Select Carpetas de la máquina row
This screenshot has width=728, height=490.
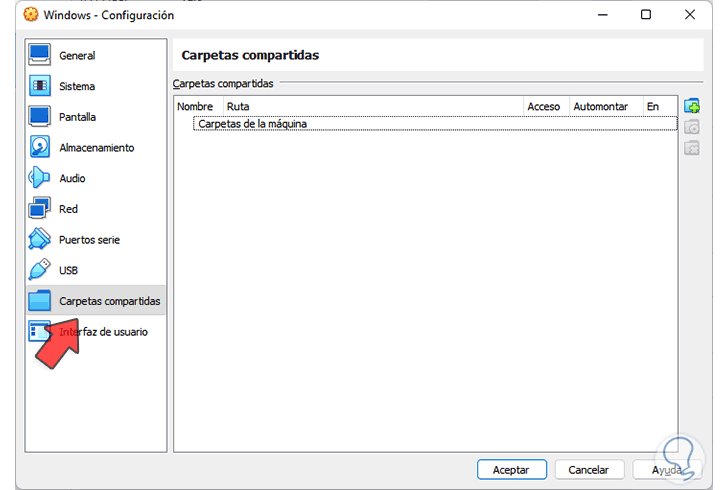435,124
